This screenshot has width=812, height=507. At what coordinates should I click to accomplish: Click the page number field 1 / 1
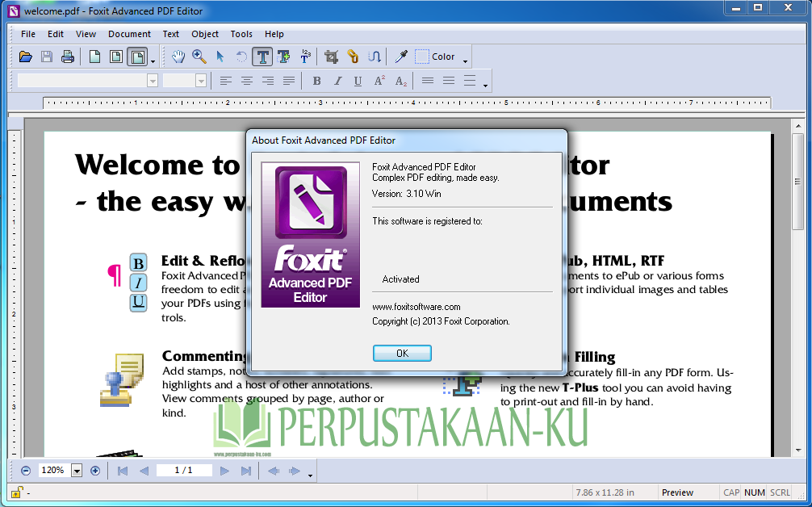coord(184,470)
